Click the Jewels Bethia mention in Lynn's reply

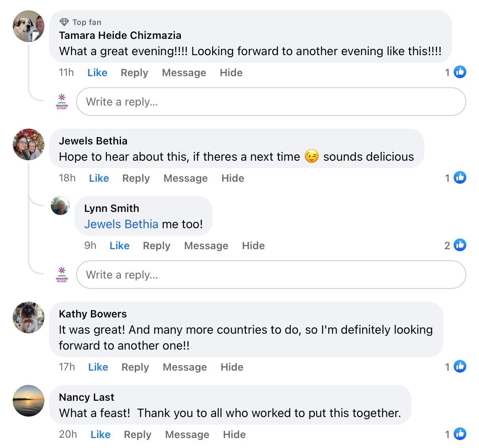(121, 224)
